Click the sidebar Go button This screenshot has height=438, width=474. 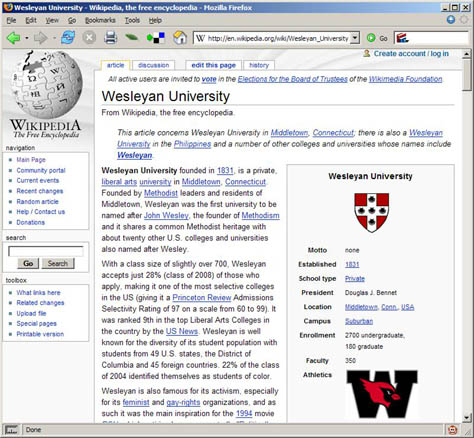tap(28, 263)
